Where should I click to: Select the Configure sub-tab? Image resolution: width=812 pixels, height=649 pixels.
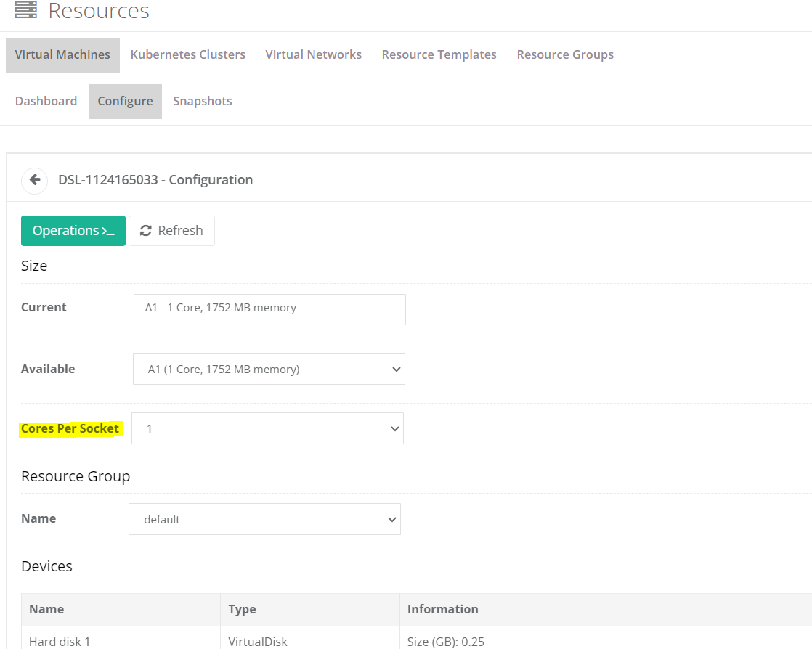125,102
